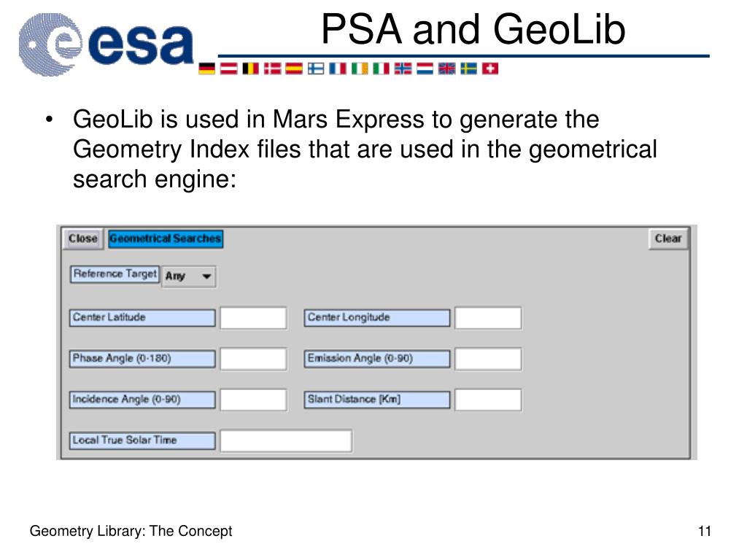Open the Reference Target dropdown

189,276
